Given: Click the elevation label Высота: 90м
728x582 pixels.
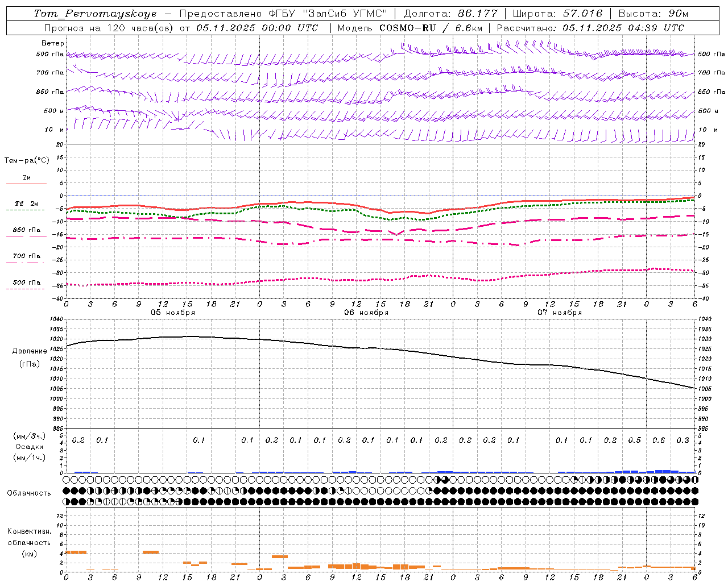Looking at the screenshot, I should tap(653, 14).
